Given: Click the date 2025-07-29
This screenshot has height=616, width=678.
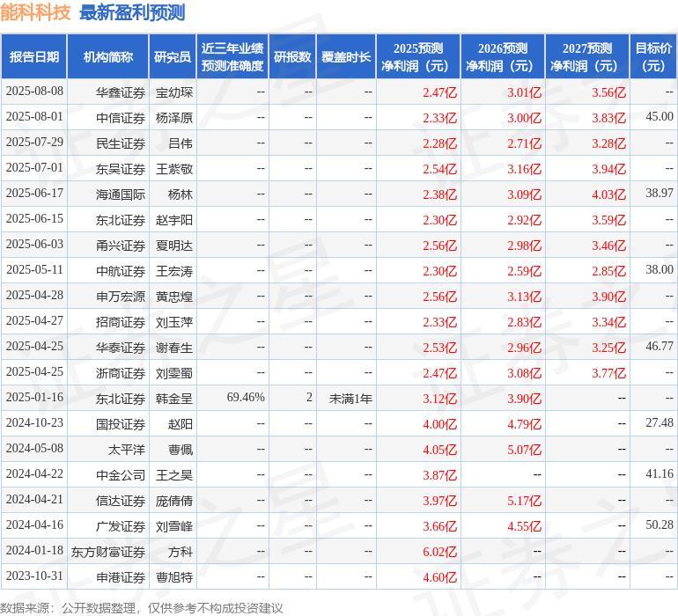Looking at the screenshot, I should pyautogui.click(x=34, y=143).
